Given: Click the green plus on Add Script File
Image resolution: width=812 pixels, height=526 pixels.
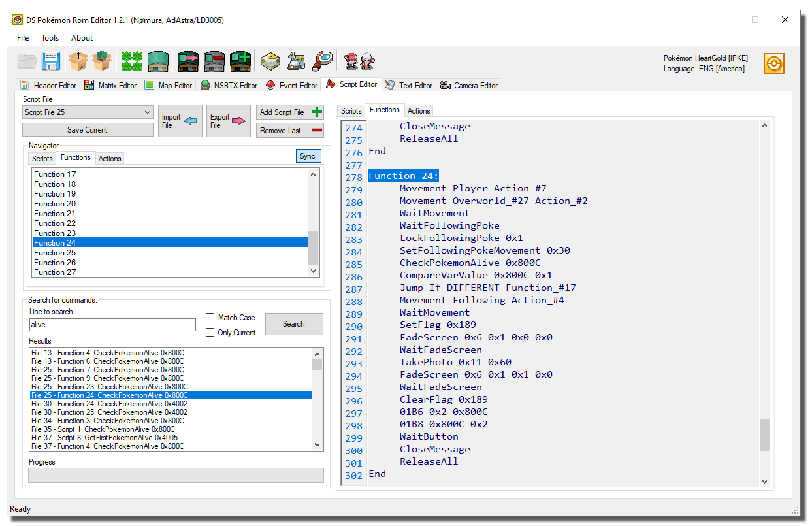Looking at the screenshot, I should [317, 112].
